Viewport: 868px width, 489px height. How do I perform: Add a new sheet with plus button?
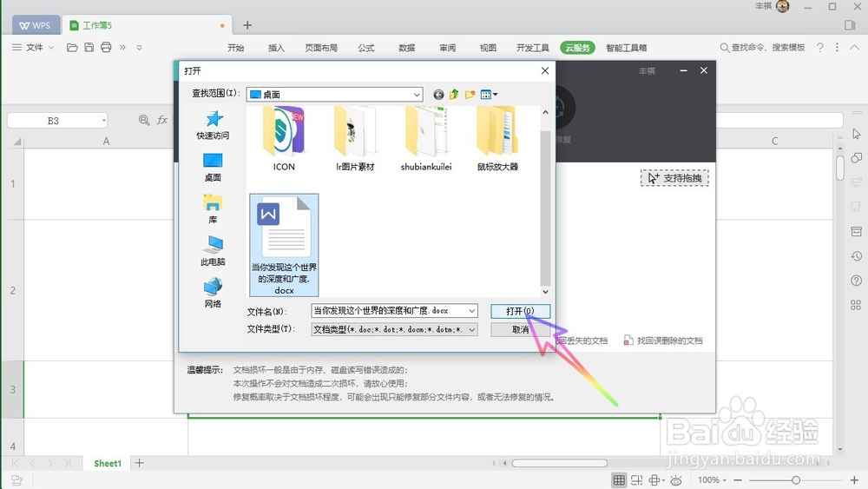click(140, 463)
